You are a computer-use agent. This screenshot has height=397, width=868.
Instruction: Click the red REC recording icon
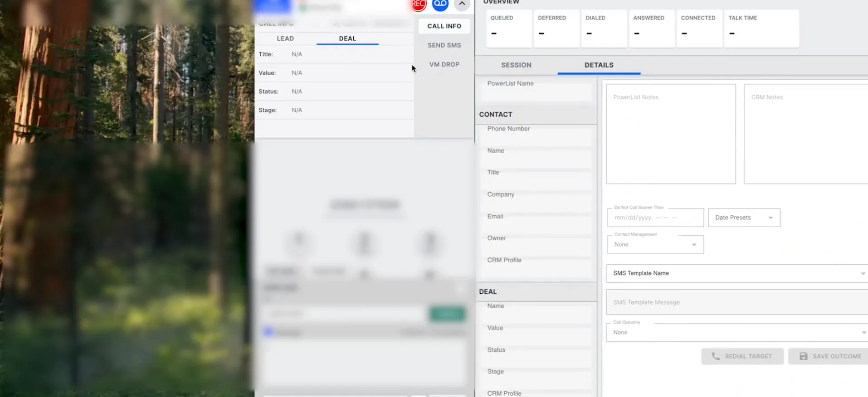point(419,4)
